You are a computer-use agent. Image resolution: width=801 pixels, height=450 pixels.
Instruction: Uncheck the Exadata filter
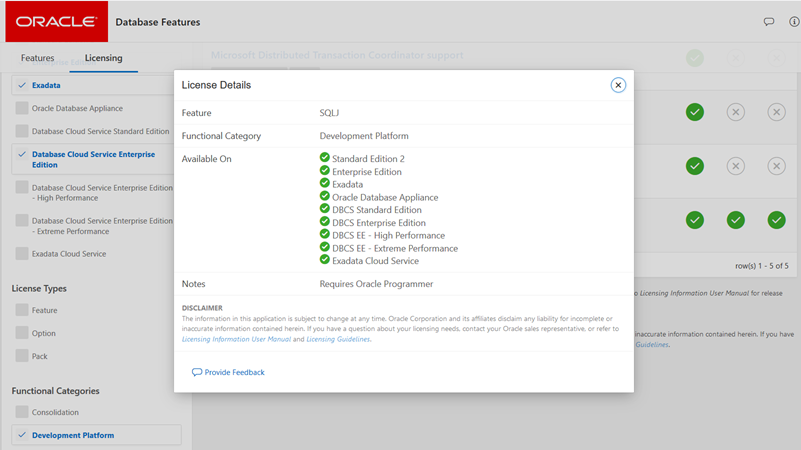click(22, 86)
